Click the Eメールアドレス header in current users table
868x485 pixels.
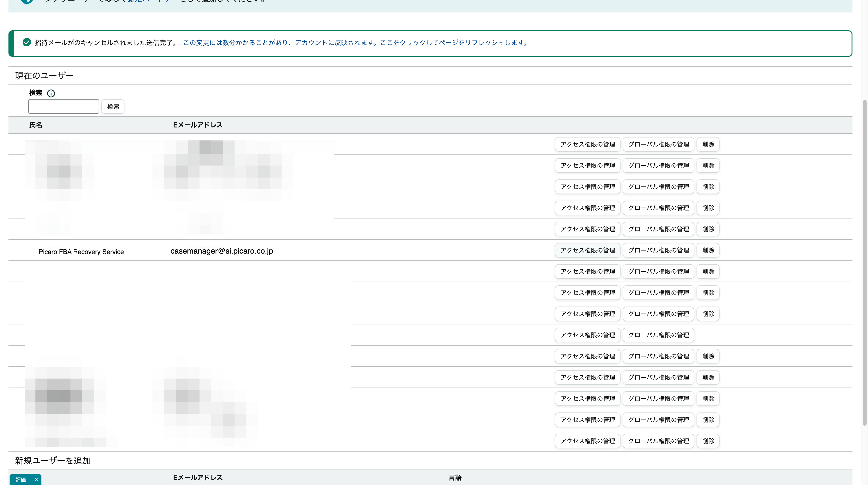[x=198, y=125]
